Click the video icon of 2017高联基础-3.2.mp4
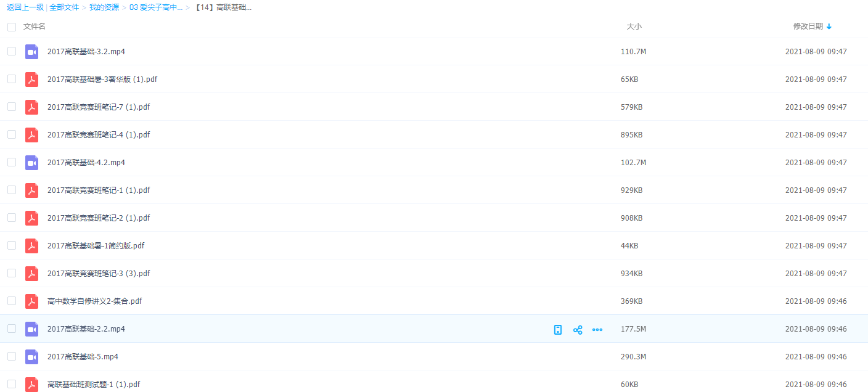This screenshot has height=392, width=868. 31,52
